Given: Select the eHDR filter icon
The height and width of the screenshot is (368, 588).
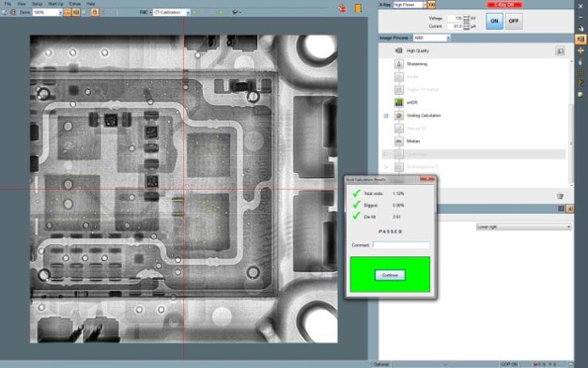Looking at the screenshot, I should [398, 102].
